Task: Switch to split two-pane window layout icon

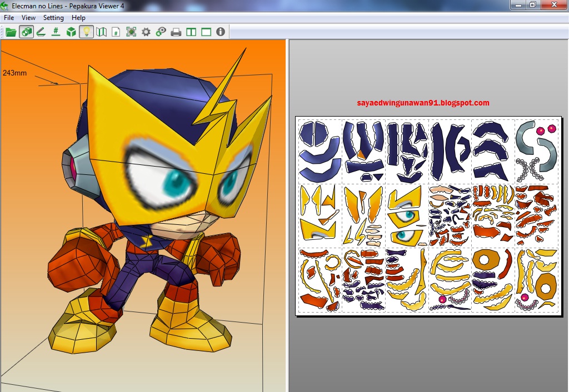Action: coord(191,32)
